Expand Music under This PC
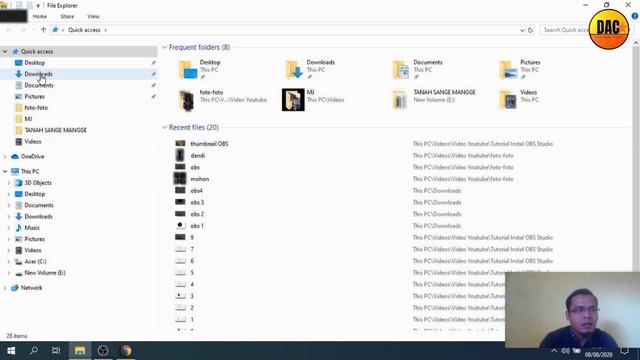 (x=9, y=228)
